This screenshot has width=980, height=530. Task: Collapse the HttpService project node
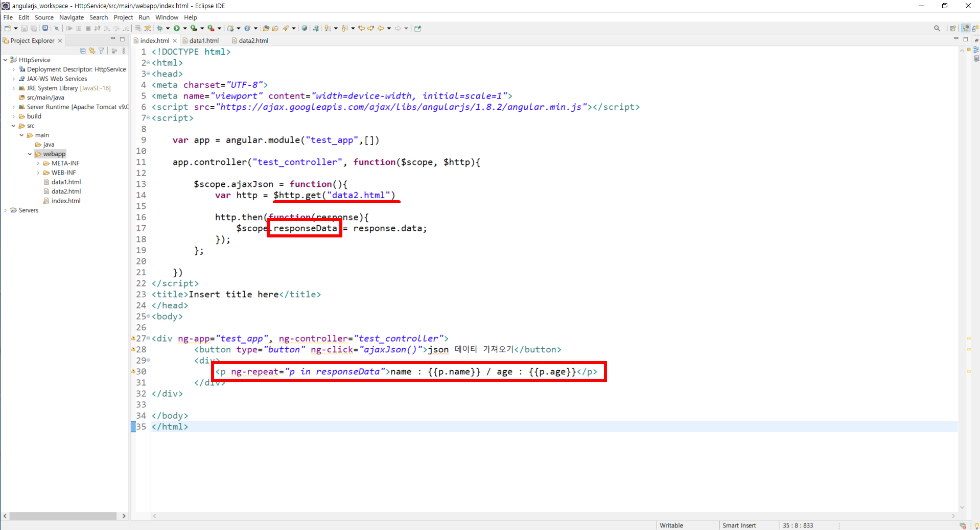tap(5, 60)
